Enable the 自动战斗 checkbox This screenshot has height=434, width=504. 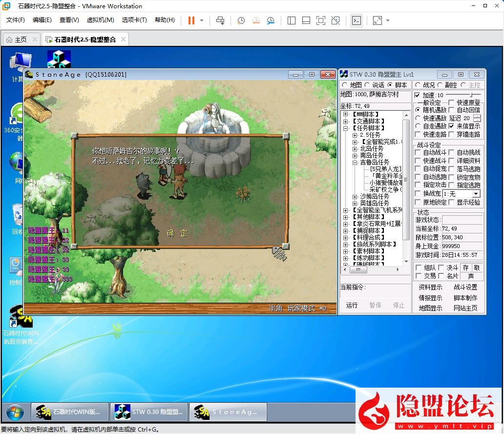click(x=417, y=153)
